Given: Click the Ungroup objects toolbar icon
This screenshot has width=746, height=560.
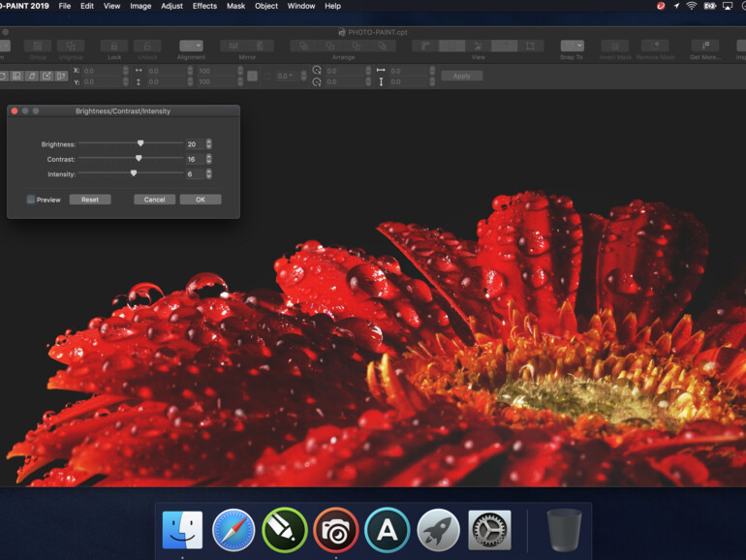Looking at the screenshot, I should tap(71, 46).
